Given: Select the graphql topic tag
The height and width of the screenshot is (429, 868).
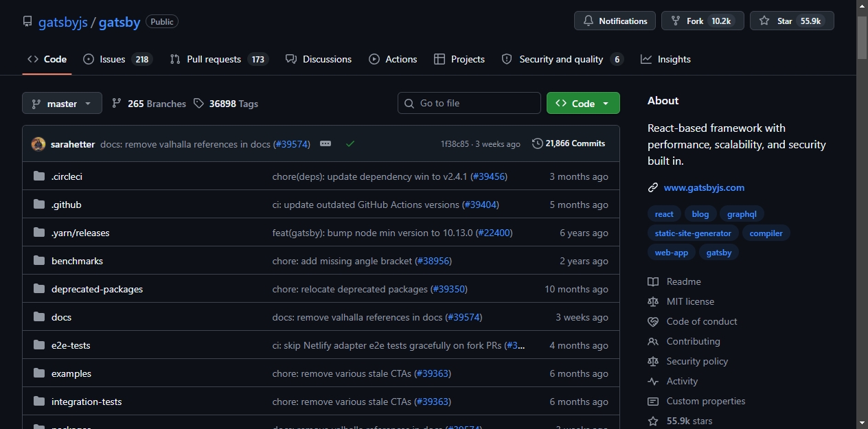Looking at the screenshot, I should point(742,214).
